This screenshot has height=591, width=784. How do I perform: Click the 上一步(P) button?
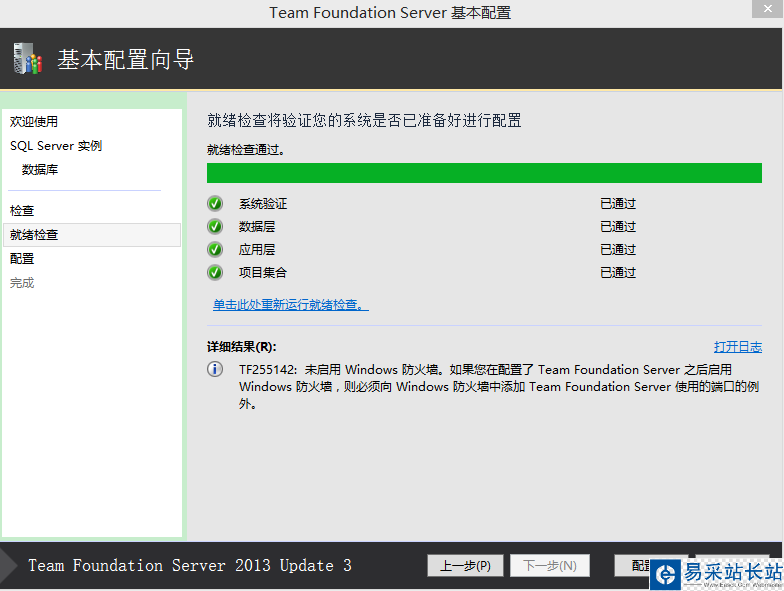click(465, 566)
